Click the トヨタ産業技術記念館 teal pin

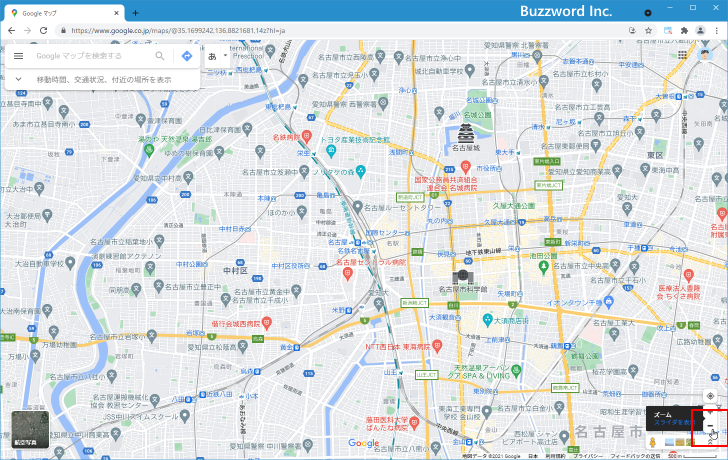(331, 149)
